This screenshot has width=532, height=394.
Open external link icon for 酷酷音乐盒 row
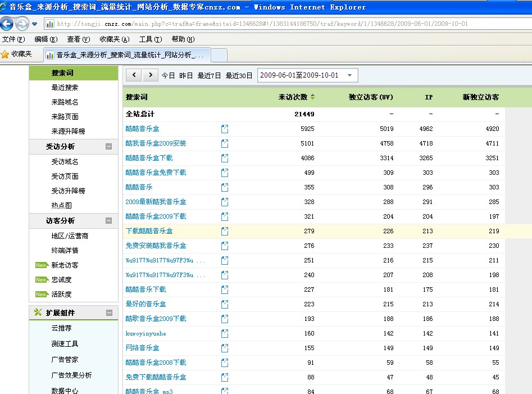225,129
